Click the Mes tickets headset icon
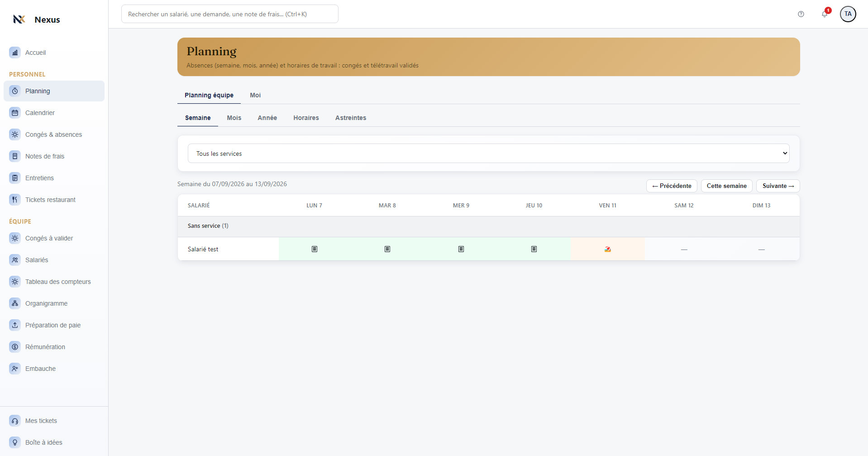The width and height of the screenshot is (868, 456). [15, 421]
